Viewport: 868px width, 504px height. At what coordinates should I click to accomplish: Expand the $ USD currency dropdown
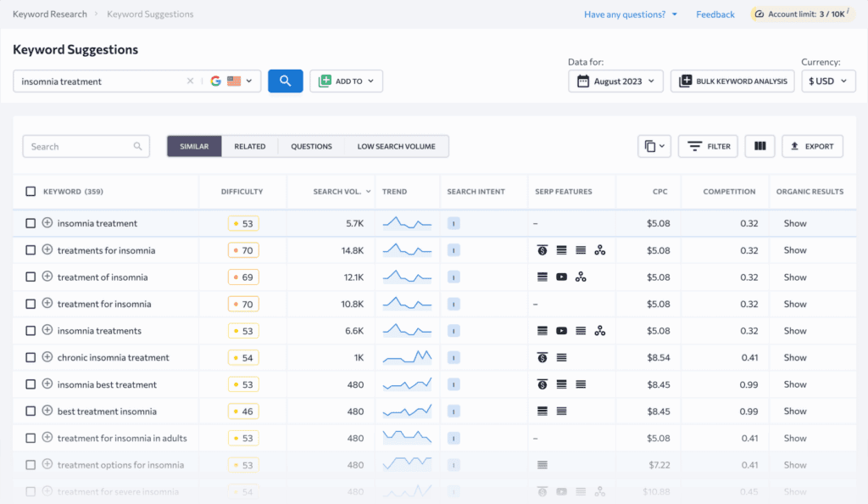pos(828,81)
